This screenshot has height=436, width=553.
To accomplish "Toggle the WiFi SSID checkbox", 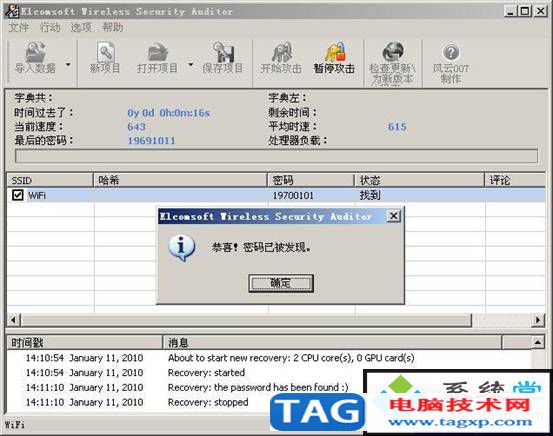I will [x=18, y=195].
